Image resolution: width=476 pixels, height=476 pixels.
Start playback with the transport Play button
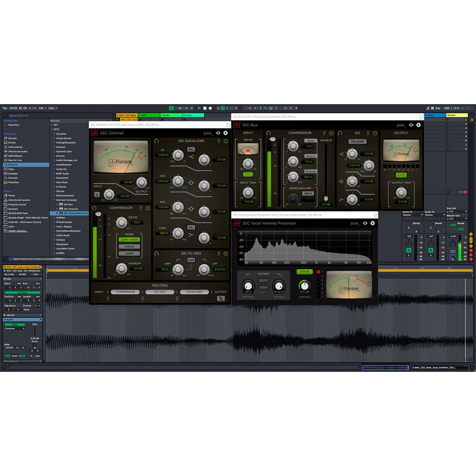199,108
